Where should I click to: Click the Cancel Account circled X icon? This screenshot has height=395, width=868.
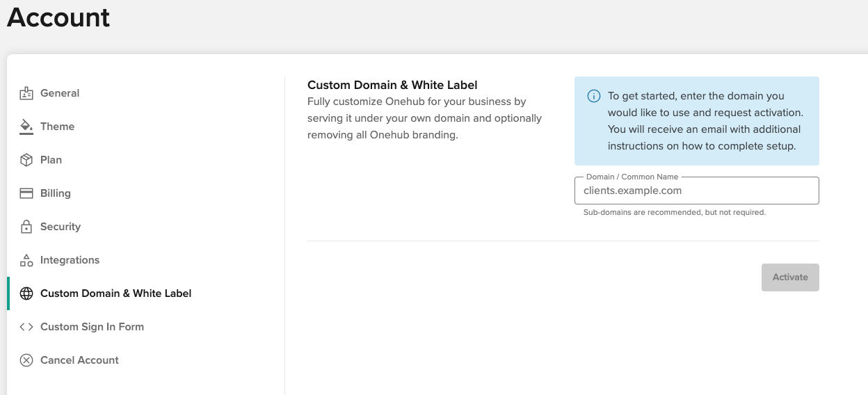click(26, 360)
